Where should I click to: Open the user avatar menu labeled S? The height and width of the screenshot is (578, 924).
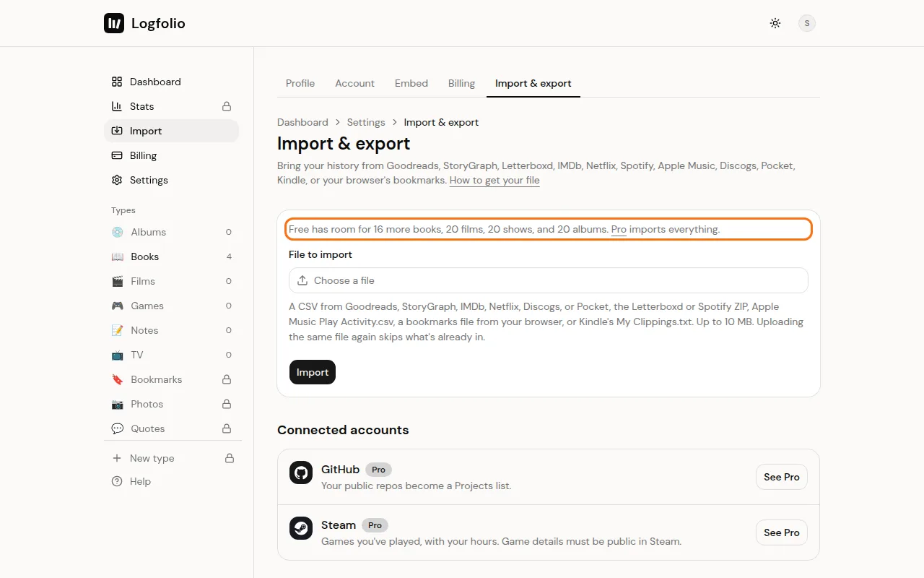coord(807,23)
